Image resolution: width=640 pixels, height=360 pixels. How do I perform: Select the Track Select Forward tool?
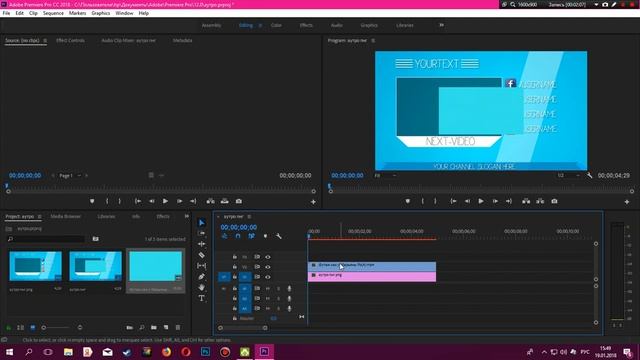pyautogui.click(x=202, y=233)
